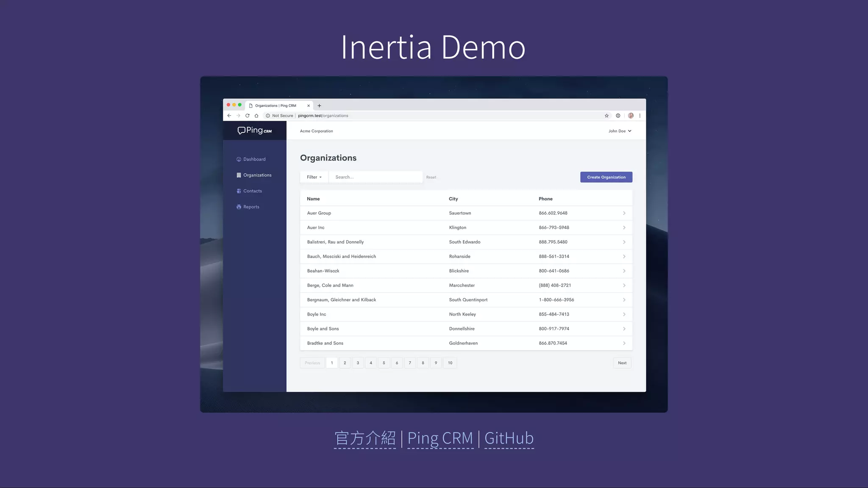
Task: Open the browser profile avatar
Action: pyautogui.click(x=631, y=116)
